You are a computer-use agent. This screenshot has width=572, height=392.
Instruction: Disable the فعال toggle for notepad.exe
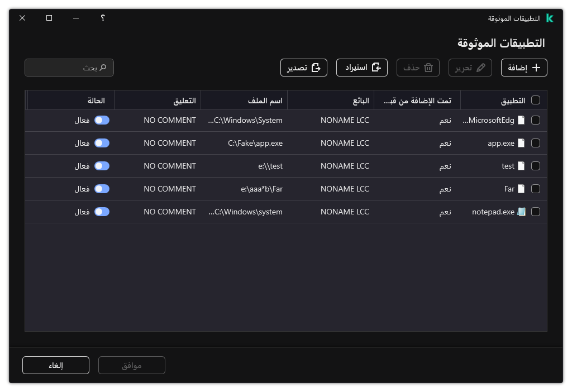click(x=102, y=212)
